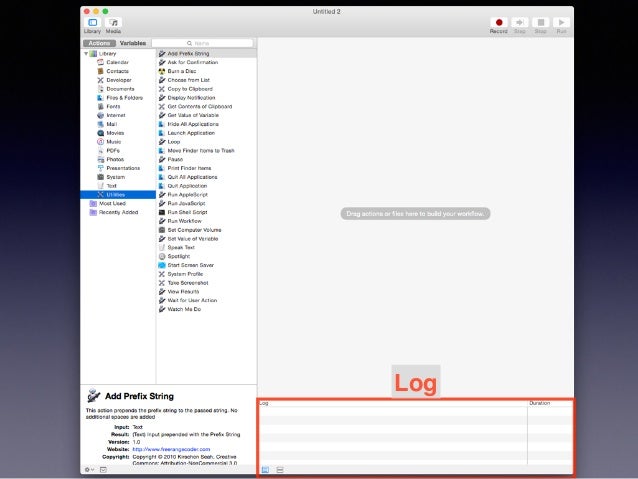The height and width of the screenshot is (479, 638).
Task: Collapse the Library disclosure triangle
Action: pyautogui.click(x=86, y=54)
